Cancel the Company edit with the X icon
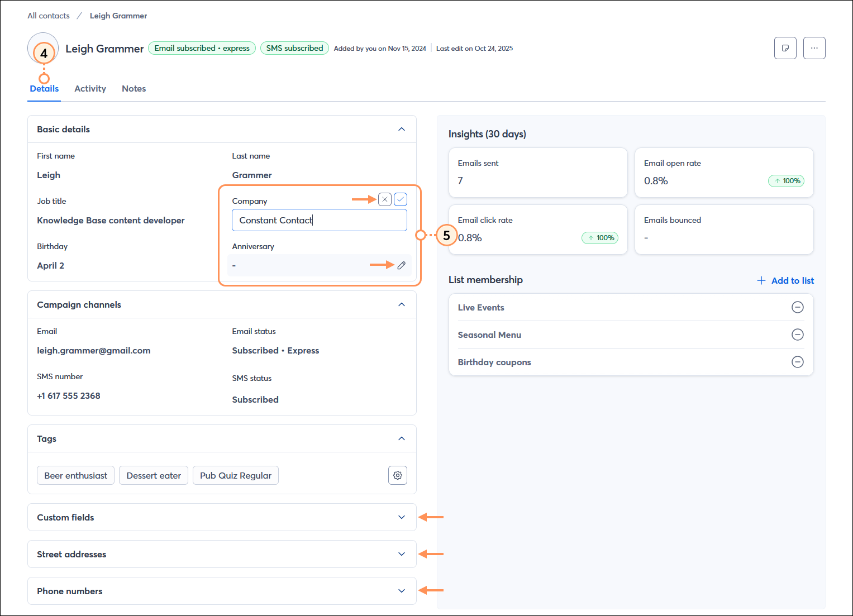Screen dimensions: 853x616 [x=384, y=199]
